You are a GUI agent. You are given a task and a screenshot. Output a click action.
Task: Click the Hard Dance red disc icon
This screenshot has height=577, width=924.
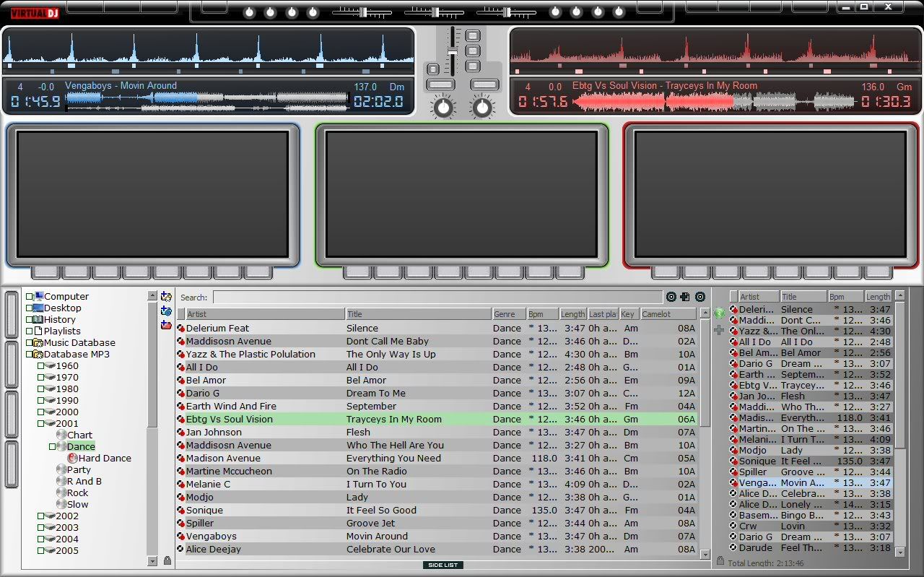point(73,458)
